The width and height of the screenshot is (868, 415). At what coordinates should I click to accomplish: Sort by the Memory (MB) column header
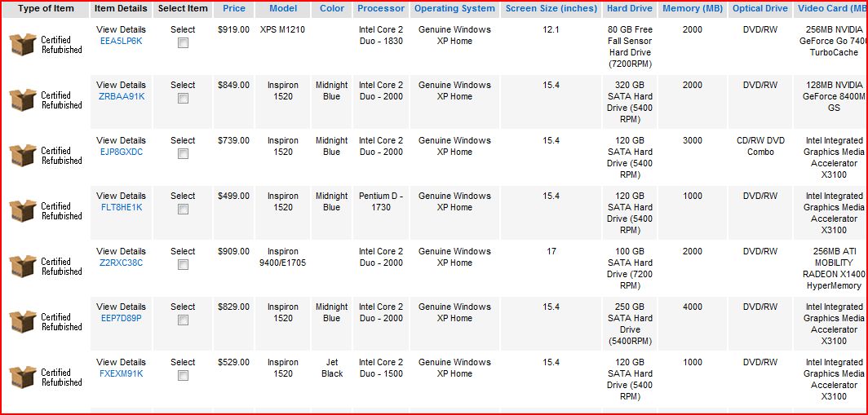coord(693,8)
